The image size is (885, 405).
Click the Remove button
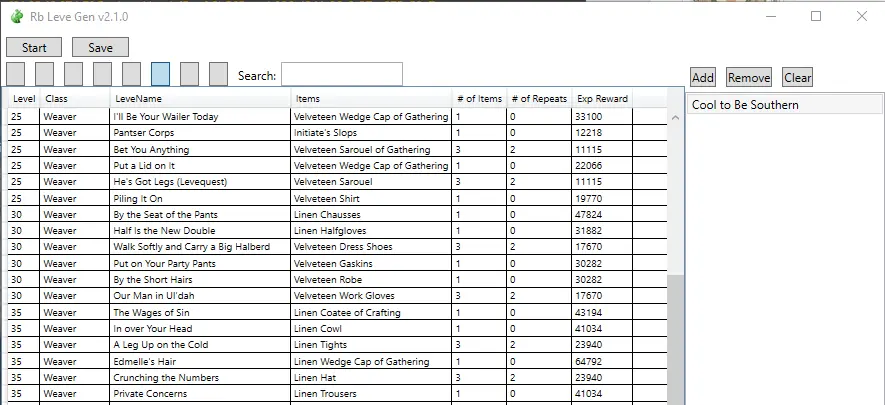(x=749, y=77)
